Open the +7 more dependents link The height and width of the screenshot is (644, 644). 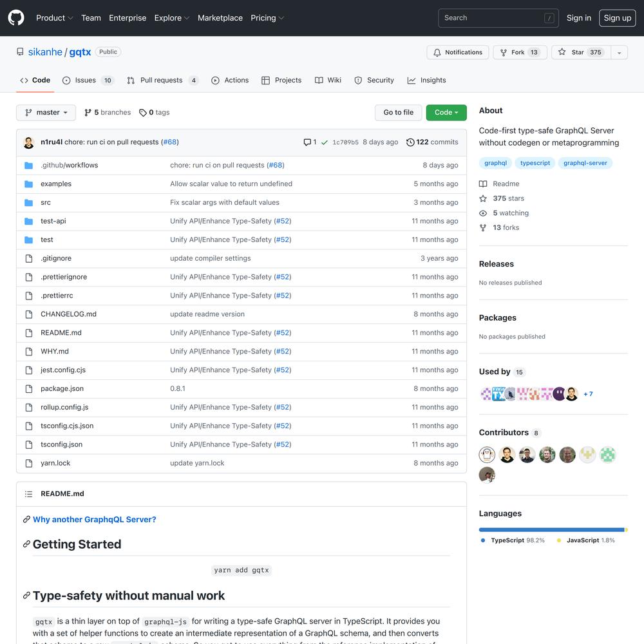[588, 394]
